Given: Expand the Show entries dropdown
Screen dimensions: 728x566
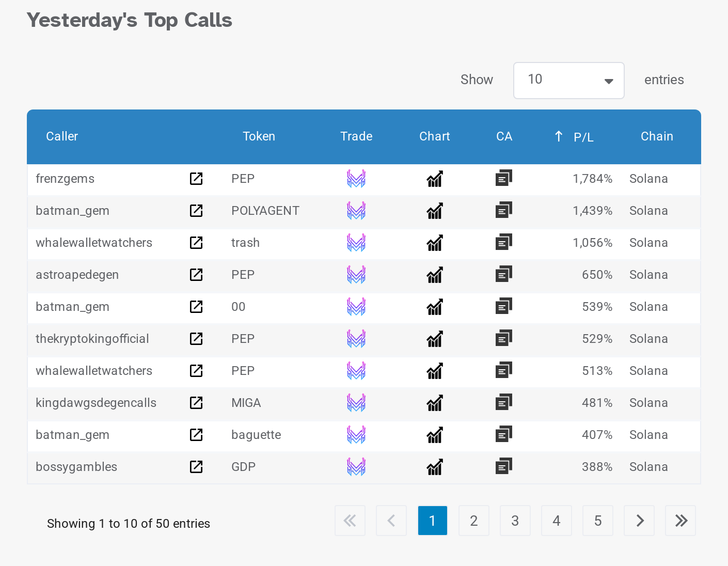Looking at the screenshot, I should point(568,81).
